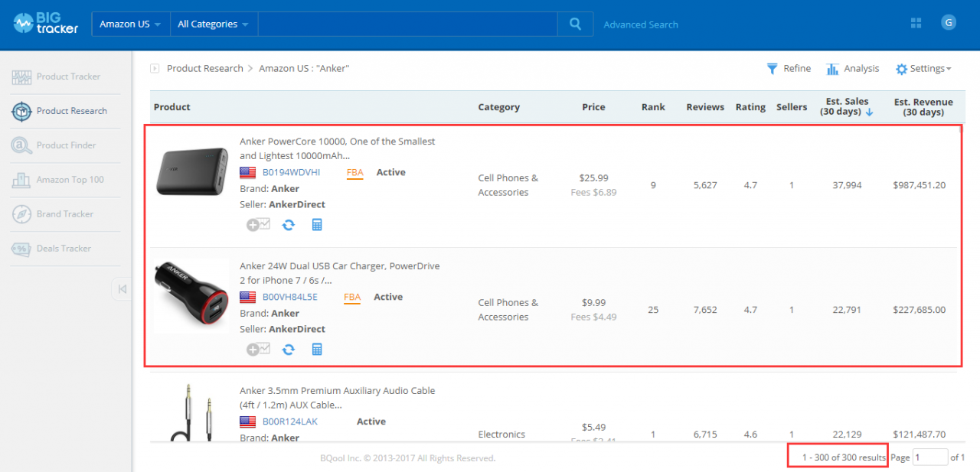Click the page number input field

pos(930,457)
